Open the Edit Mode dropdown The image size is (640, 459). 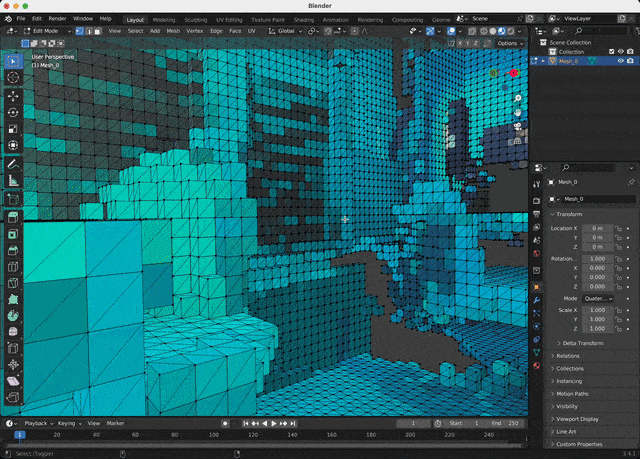[x=47, y=31]
